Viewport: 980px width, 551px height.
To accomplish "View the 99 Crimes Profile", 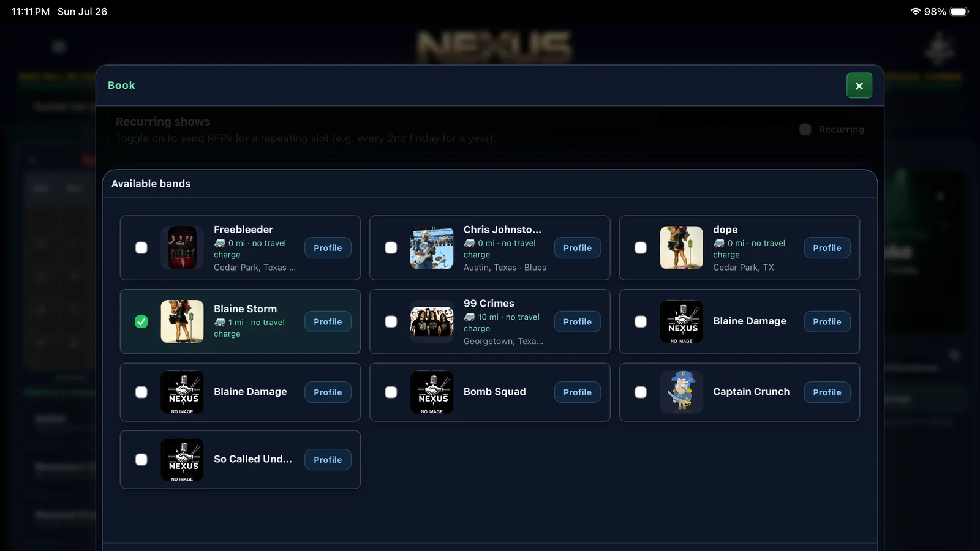I will (578, 321).
